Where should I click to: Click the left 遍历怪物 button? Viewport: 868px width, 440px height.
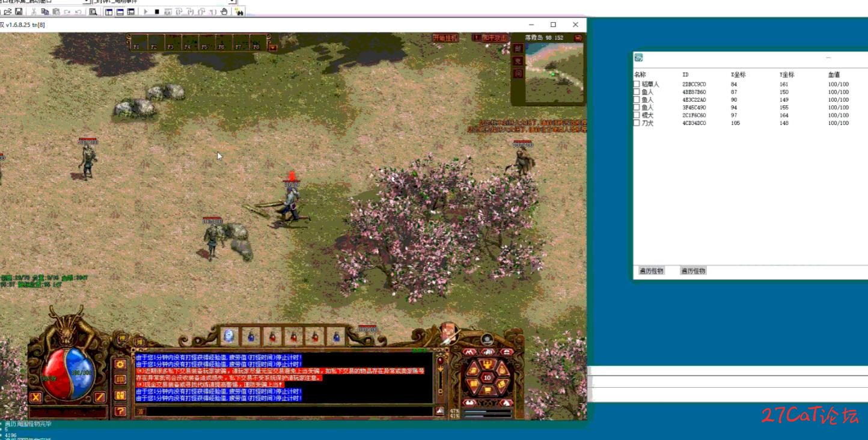(x=651, y=271)
